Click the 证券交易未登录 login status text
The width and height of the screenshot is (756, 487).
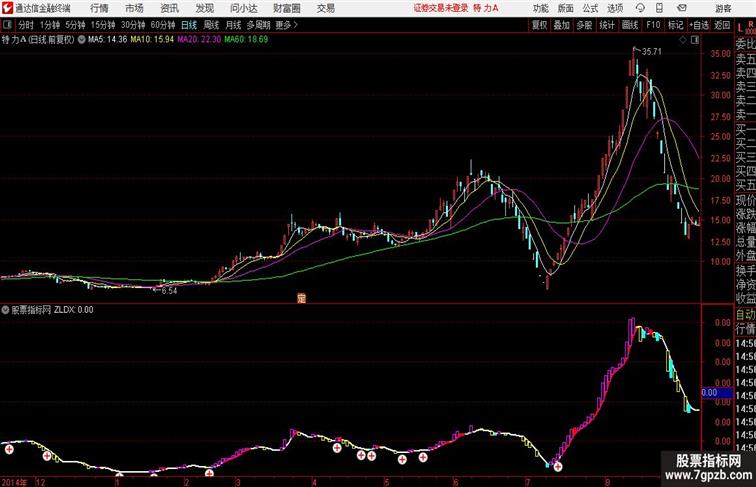441,8
